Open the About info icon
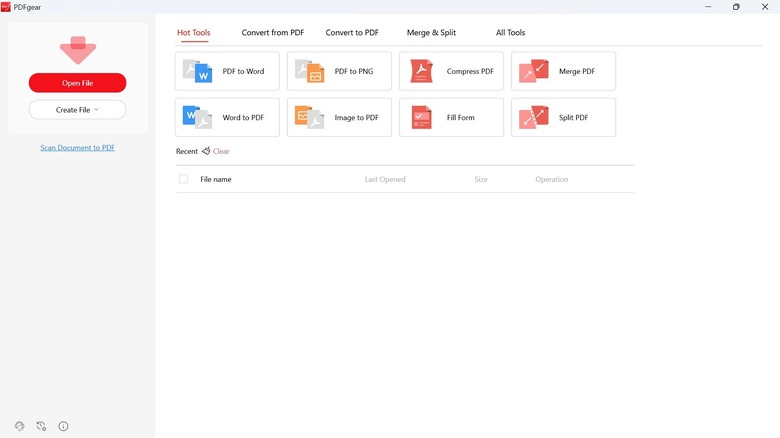780x438 pixels. (63, 426)
